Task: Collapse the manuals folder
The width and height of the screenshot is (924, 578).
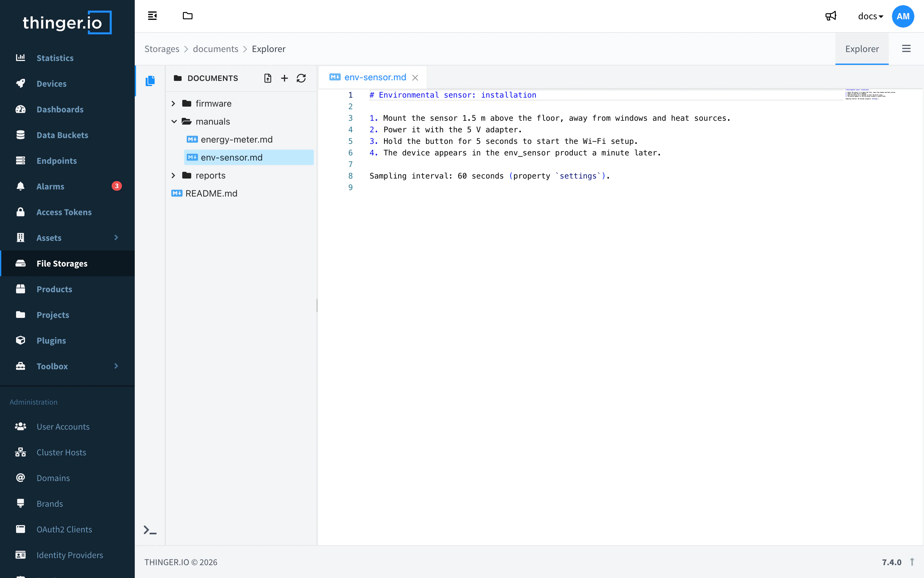Action: tap(174, 122)
